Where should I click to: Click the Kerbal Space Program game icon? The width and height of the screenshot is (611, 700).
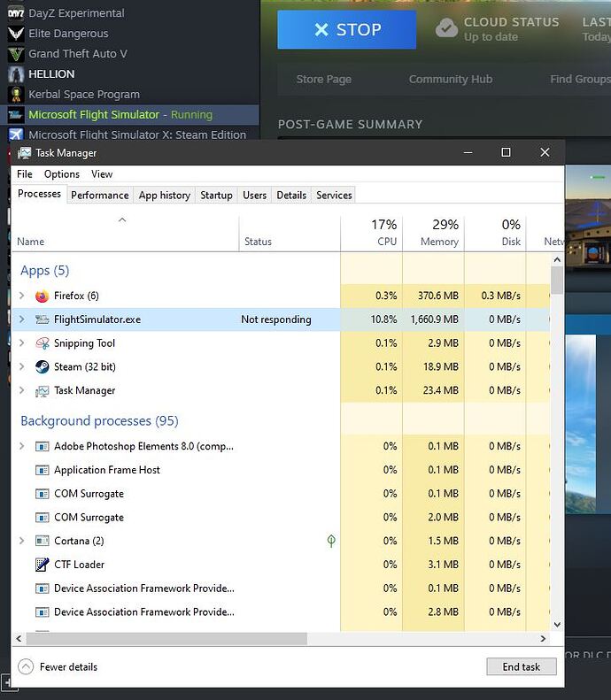tap(15, 95)
